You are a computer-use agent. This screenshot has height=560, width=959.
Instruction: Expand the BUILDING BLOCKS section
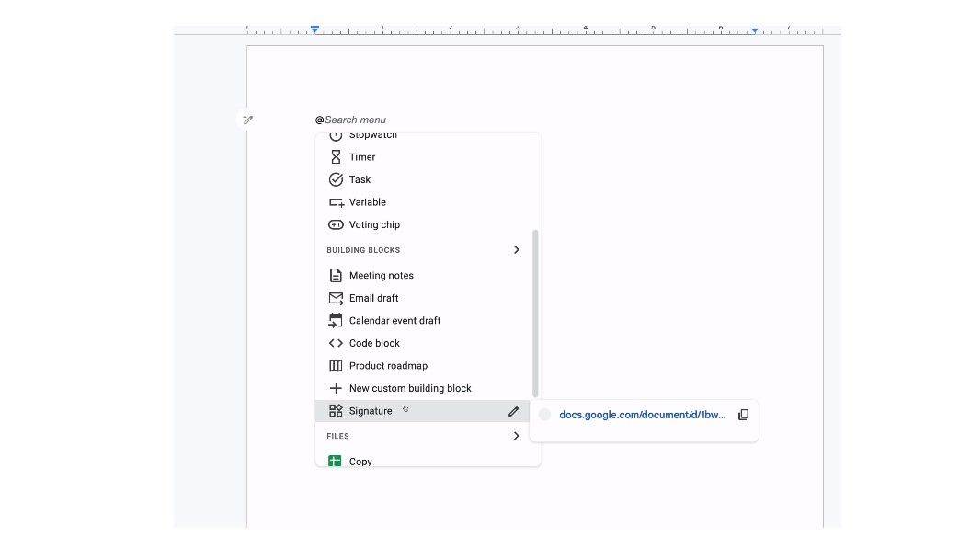[516, 249]
